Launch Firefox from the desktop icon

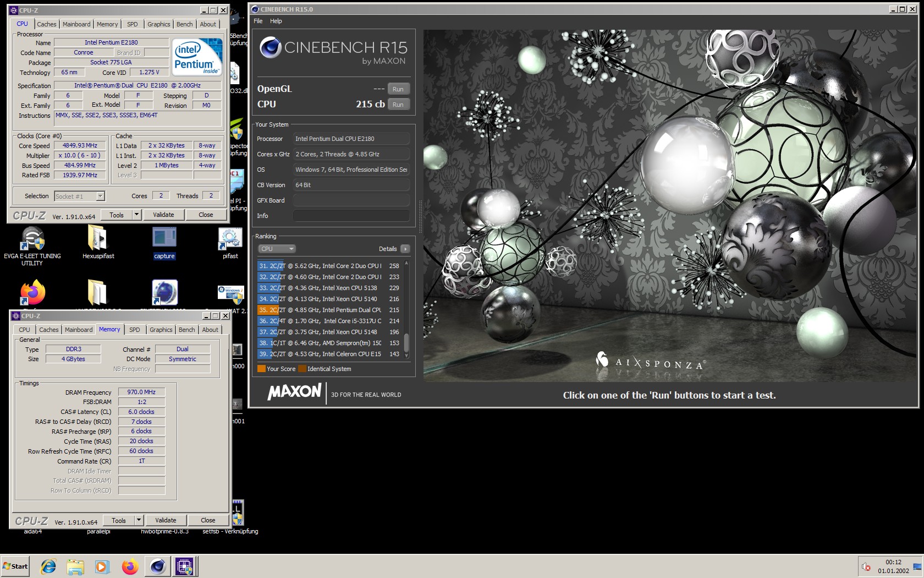[32, 292]
